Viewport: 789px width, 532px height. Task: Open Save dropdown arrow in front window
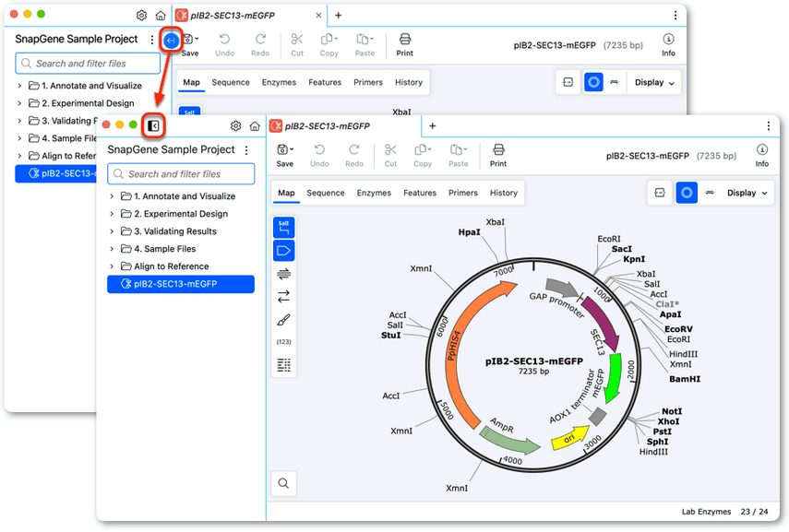[x=292, y=149]
